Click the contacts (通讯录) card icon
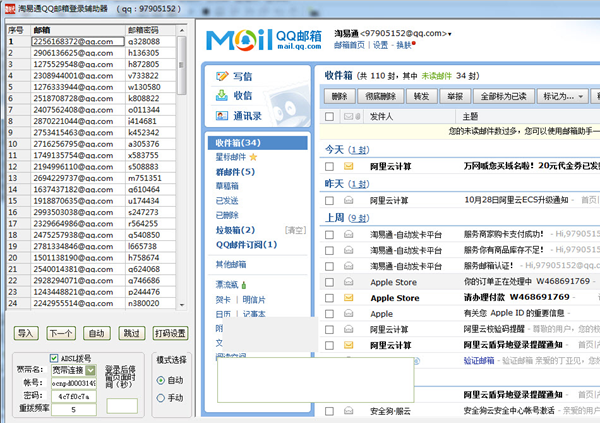Screen dimensions: 600x423 (x=222, y=115)
